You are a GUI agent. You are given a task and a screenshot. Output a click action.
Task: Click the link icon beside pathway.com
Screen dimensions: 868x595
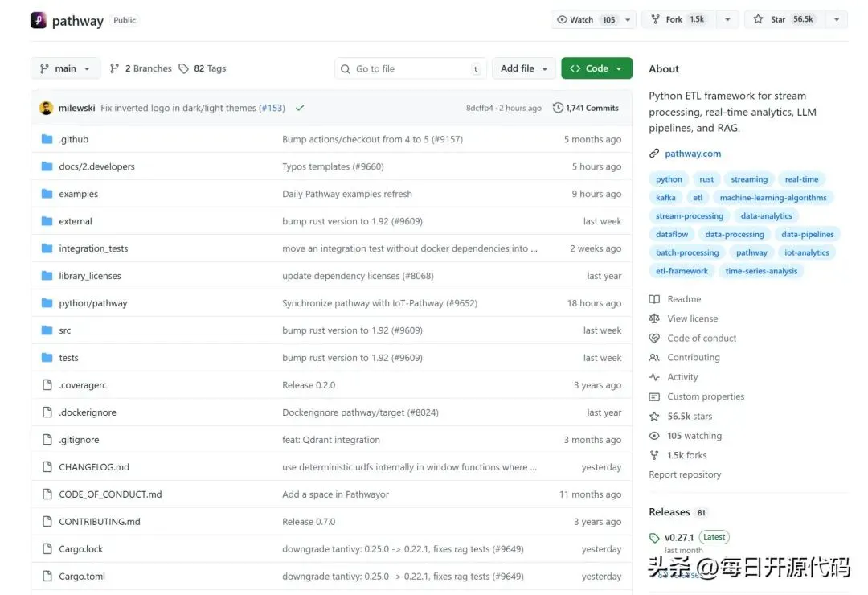coord(654,154)
